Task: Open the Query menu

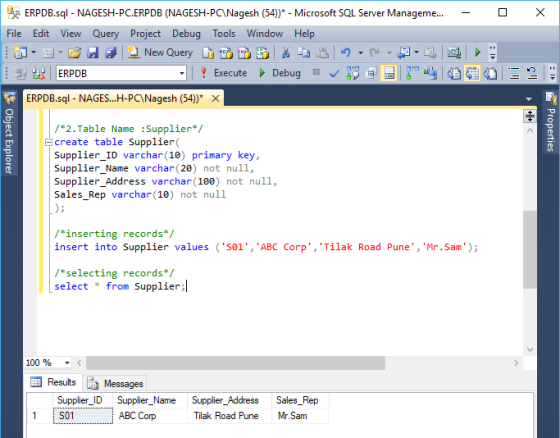Action: click(x=105, y=34)
